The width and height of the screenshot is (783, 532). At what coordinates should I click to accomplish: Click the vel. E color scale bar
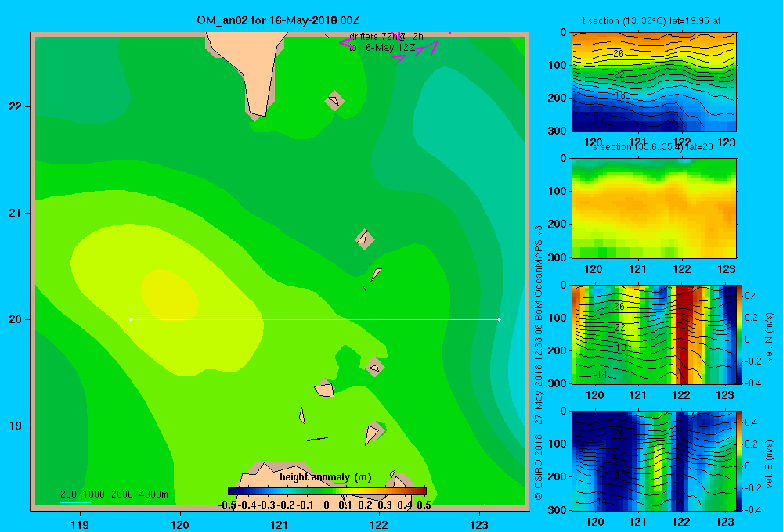pyautogui.click(x=740, y=461)
